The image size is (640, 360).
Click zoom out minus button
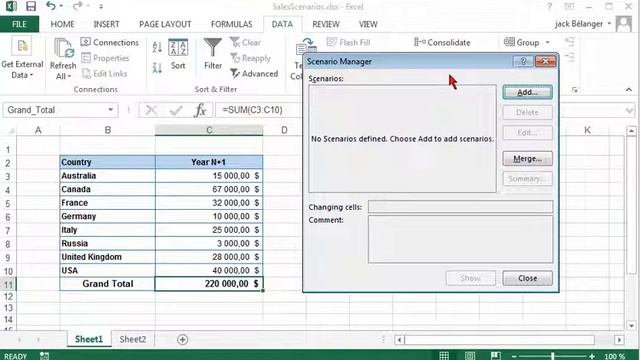coord(514,356)
